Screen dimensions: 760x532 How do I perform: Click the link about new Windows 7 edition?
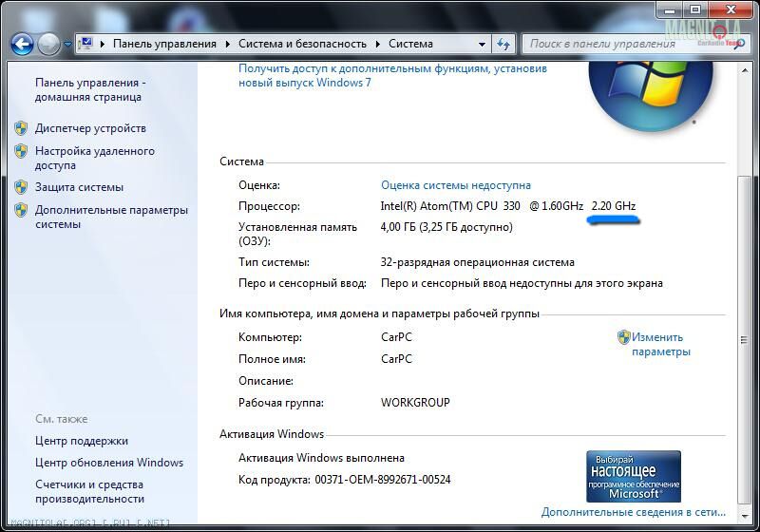[x=392, y=76]
